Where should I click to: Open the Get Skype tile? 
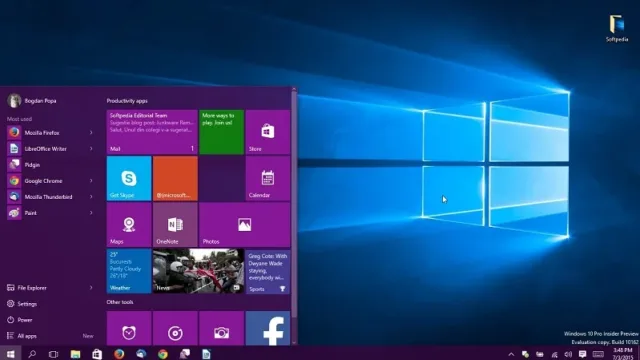pos(129,178)
